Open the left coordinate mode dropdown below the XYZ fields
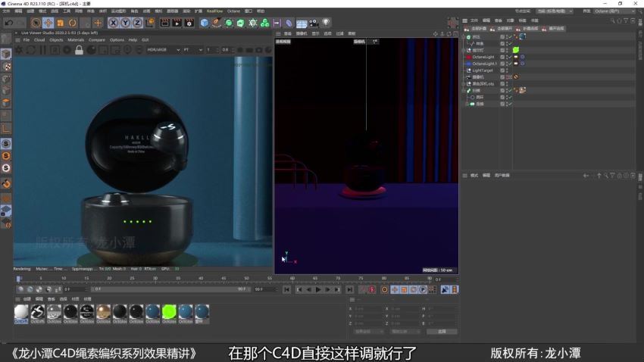The image size is (644, 362). point(368,332)
